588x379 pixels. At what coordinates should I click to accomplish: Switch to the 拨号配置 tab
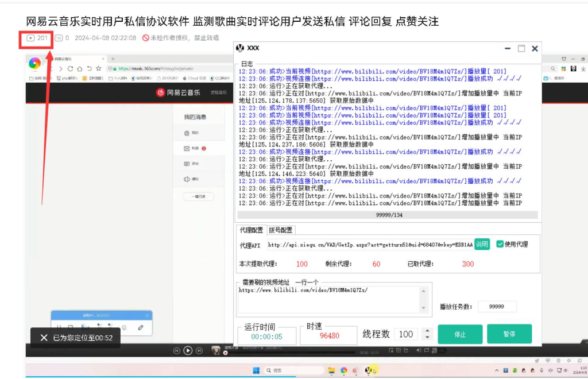[280, 230]
